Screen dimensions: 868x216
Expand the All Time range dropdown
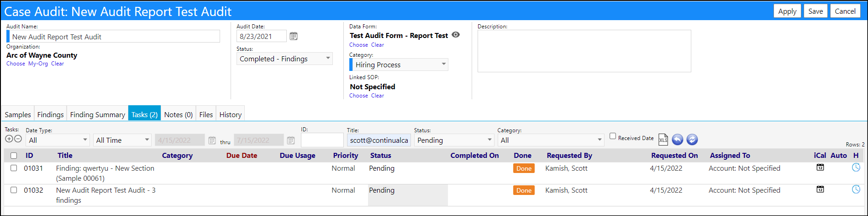pyautogui.click(x=122, y=140)
